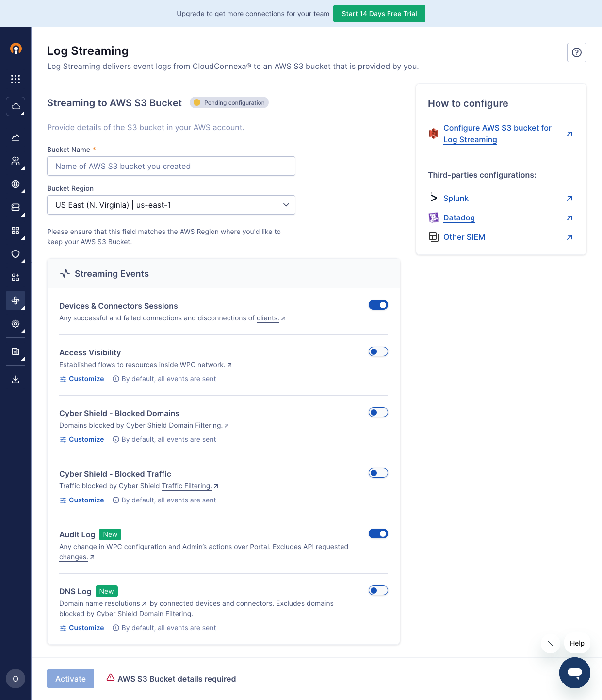The width and height of the screenshot is (602, 700).
Task: Click the Datadog third-party configuration link
Action: point(458,217)
